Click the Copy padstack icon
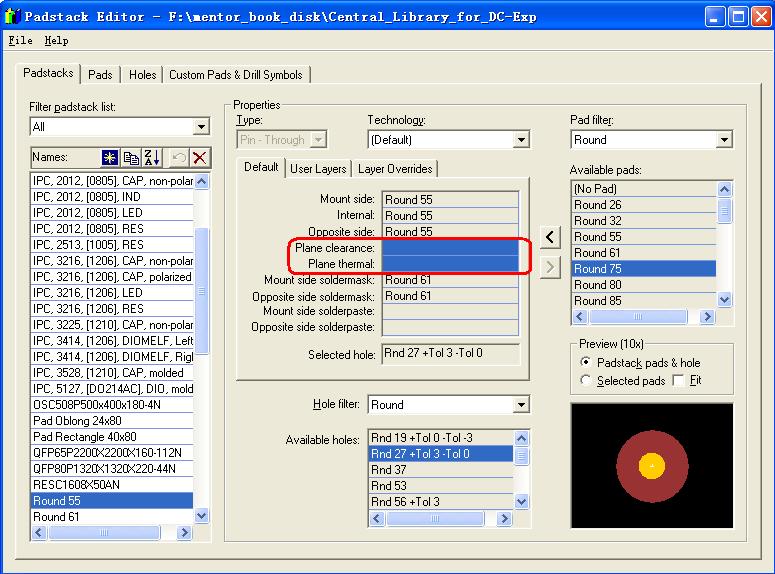775x574 pixels. click(131, 157)
